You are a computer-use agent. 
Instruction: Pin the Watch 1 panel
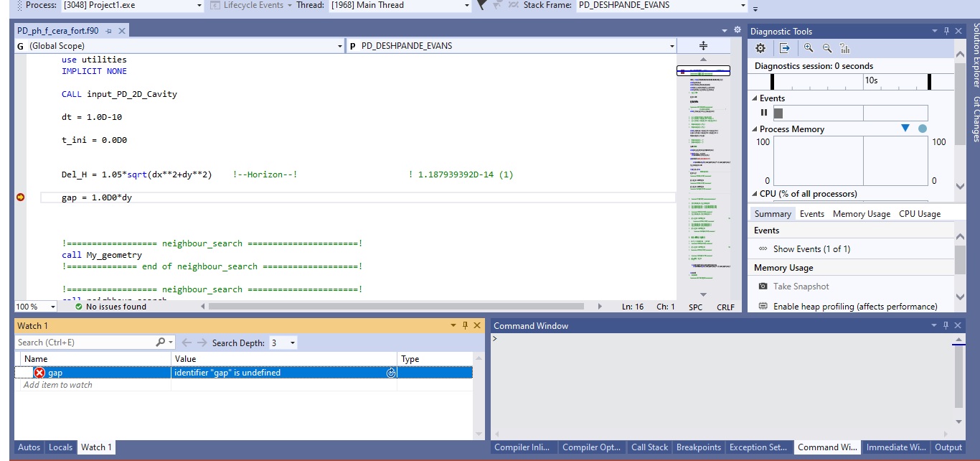tap(465, 325)
